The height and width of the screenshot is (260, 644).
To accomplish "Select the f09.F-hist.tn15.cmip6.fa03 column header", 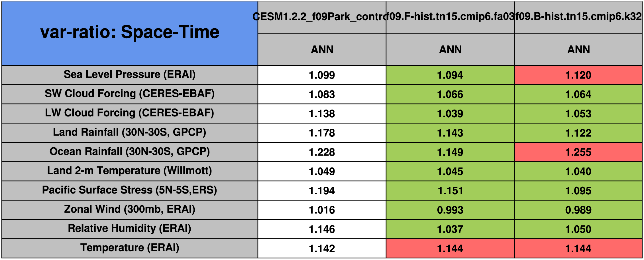I will [x=450, y=17].
